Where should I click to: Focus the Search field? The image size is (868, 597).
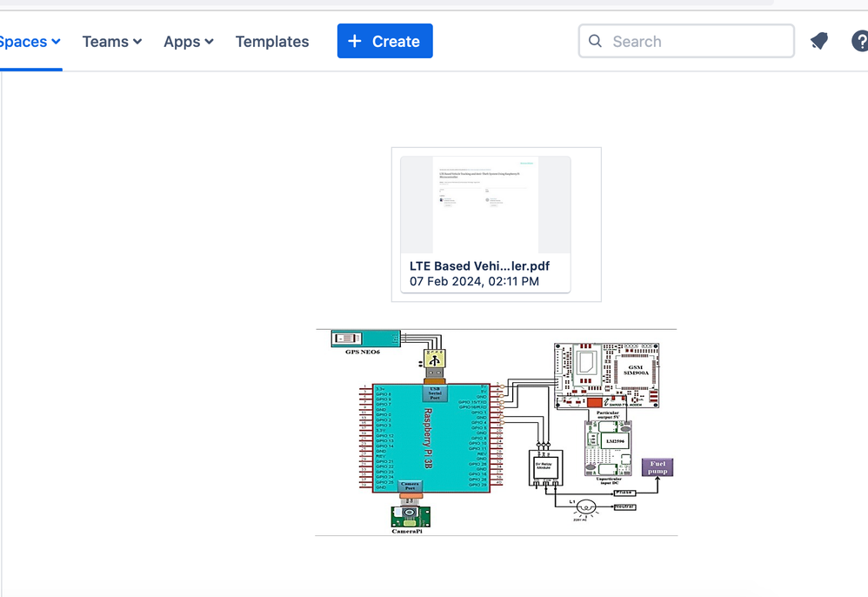(x=686, y=41)
